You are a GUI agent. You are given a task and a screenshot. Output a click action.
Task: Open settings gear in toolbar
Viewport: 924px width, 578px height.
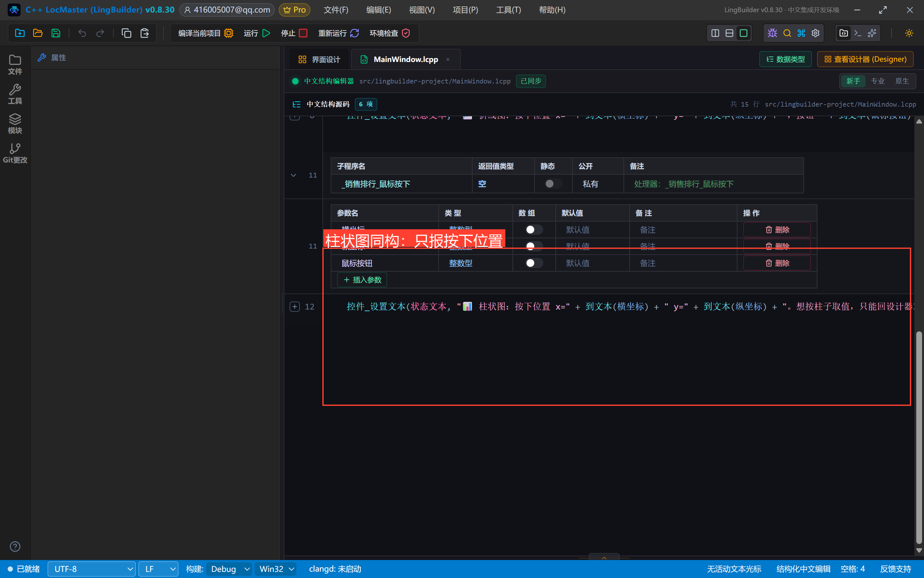pos(815,33)
